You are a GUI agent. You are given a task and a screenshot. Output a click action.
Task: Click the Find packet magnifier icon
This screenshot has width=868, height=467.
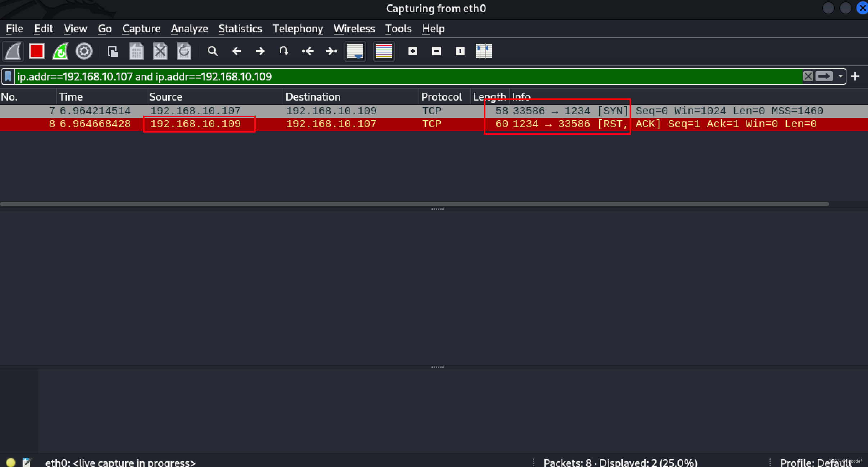click(x=213, y=51)
